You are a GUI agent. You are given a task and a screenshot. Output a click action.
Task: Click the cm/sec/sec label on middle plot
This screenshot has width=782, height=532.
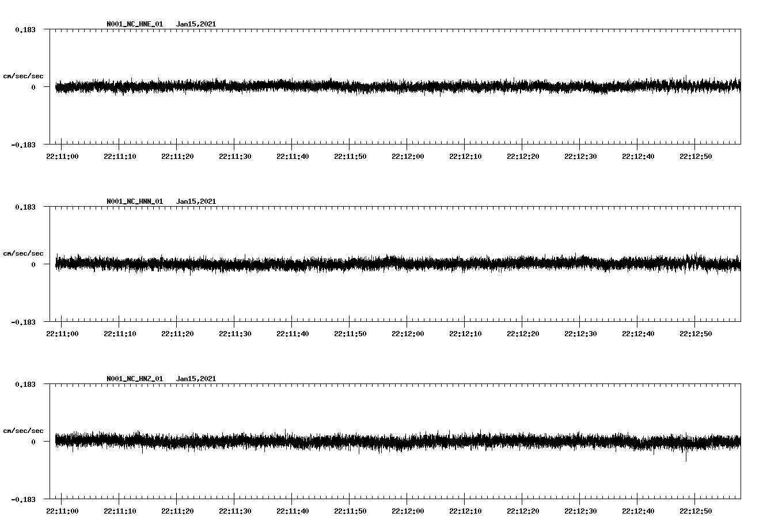(24, 252)
